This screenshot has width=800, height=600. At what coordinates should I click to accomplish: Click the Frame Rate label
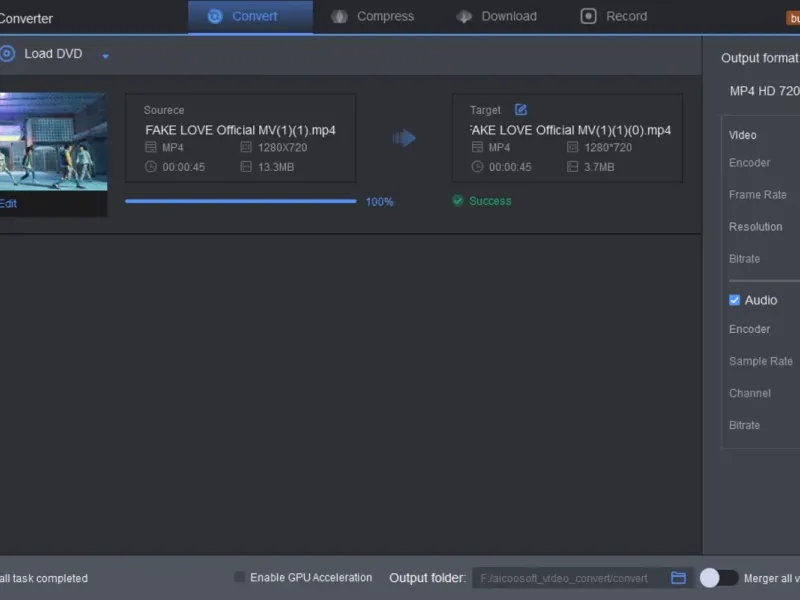(x=758, y=195)
